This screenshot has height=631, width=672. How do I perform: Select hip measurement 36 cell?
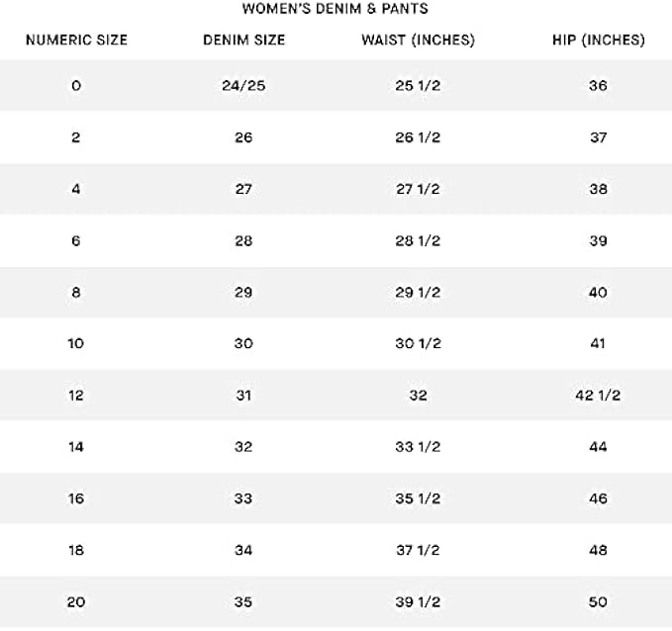(x=598, y=86)
